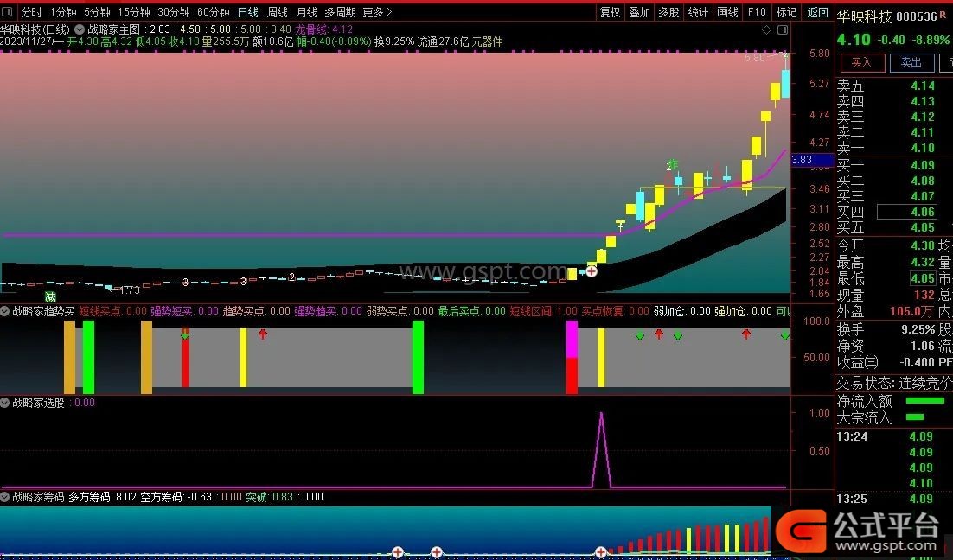Click the 卖五 price 4.14
This screenshot has width=953, height=560.
923,86
